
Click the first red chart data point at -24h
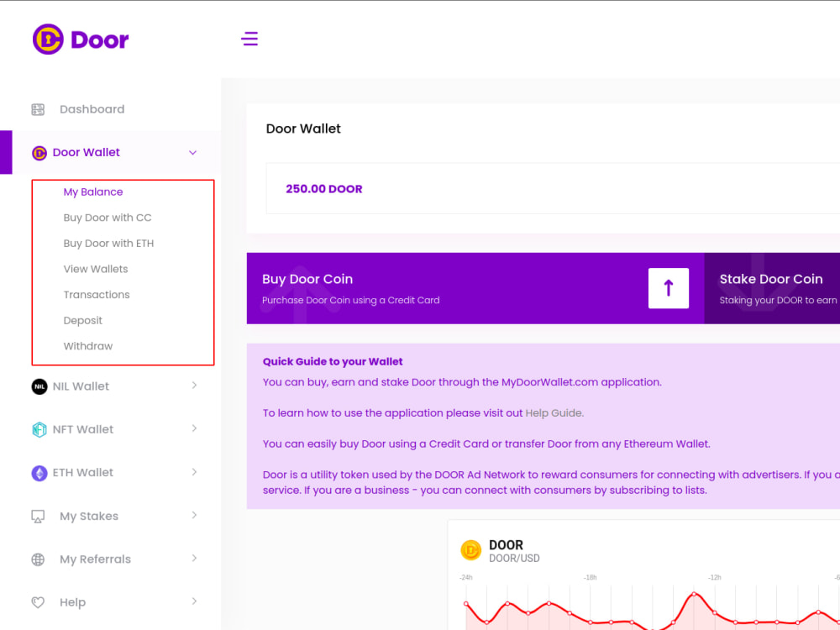coord(466,604)
